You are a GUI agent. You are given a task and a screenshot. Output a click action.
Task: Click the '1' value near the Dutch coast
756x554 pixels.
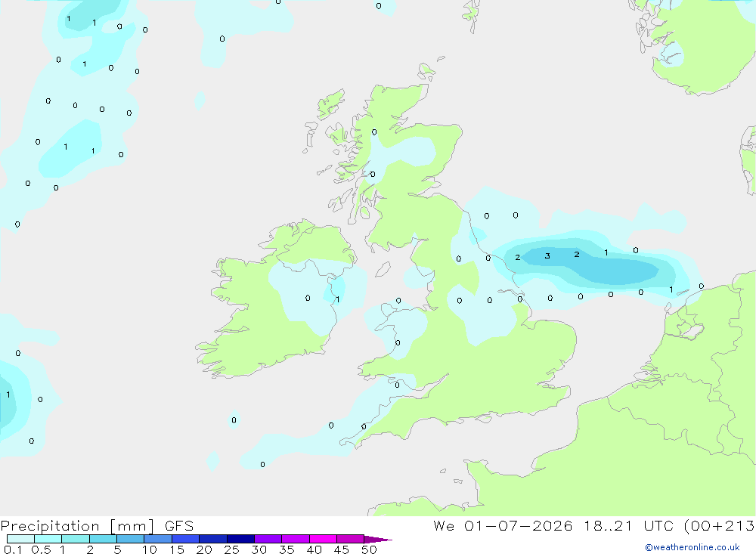671,289
